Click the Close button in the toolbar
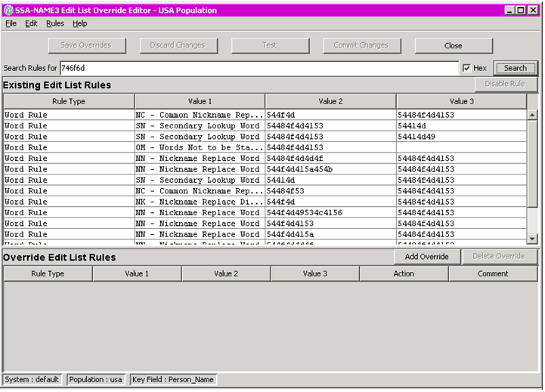545x392 pixels. [x=453, y=45]
